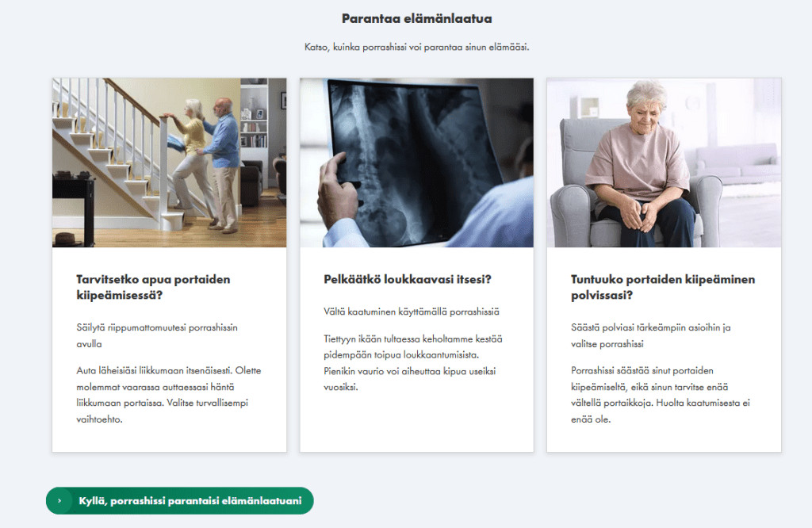Click the "Parantaa elämänlaatua" section title

[417, 19]
